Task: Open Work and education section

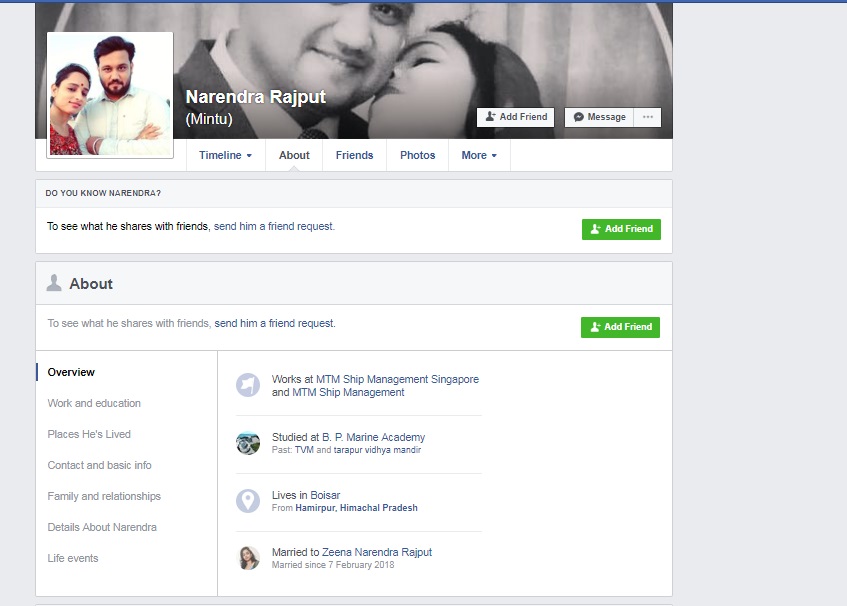Action: point(94,403)
